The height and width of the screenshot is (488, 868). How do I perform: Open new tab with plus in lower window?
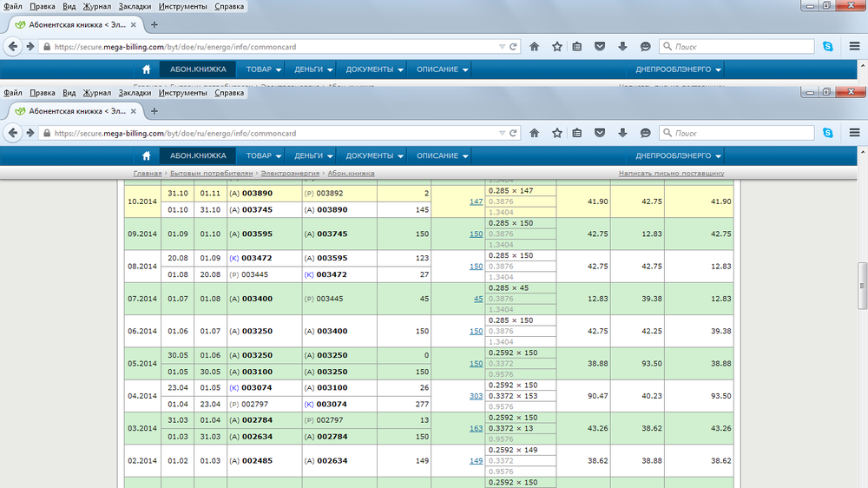[x=155, y=111]
